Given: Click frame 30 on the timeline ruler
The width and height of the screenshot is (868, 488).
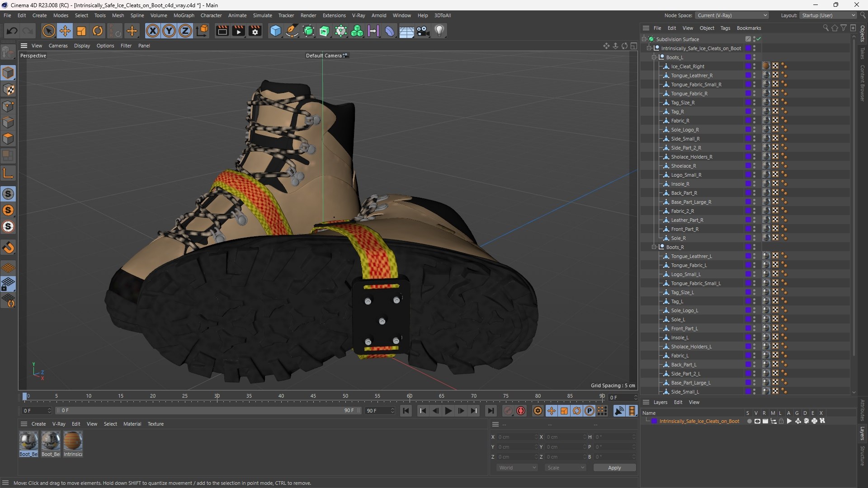Looking at the screenshot, I should click(x=217, y=396).
